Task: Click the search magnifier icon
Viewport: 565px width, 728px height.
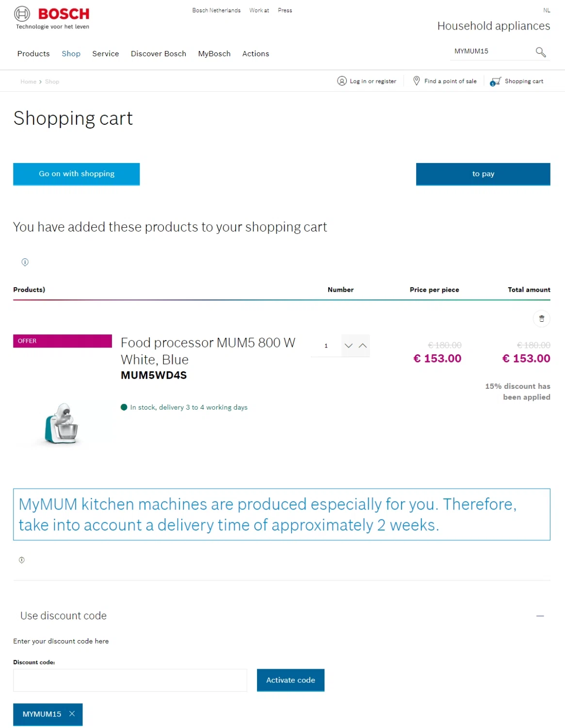Action: click(540, 52)
